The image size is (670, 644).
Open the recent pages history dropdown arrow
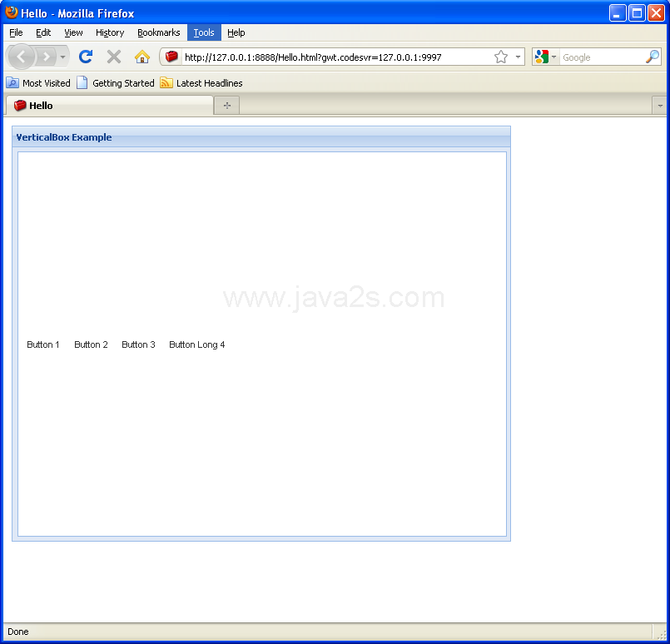[62, 57]
